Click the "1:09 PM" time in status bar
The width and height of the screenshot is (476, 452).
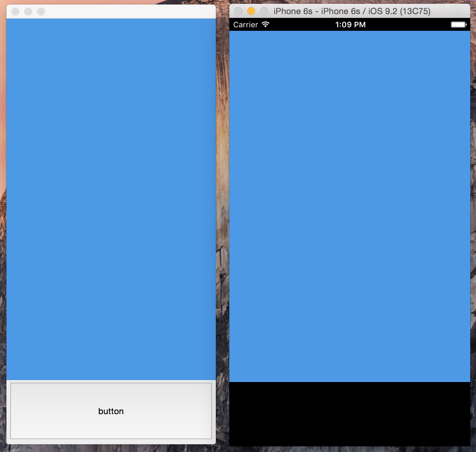(350, 25)
